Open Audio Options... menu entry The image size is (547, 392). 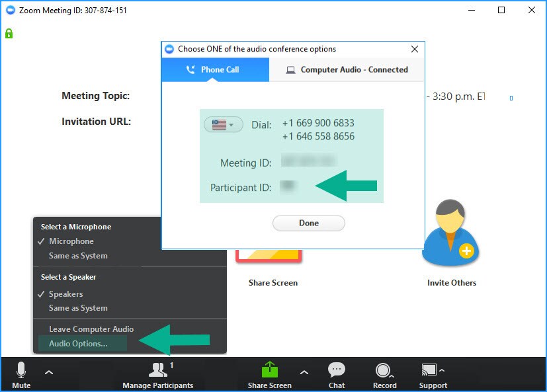tap(83, 344)
